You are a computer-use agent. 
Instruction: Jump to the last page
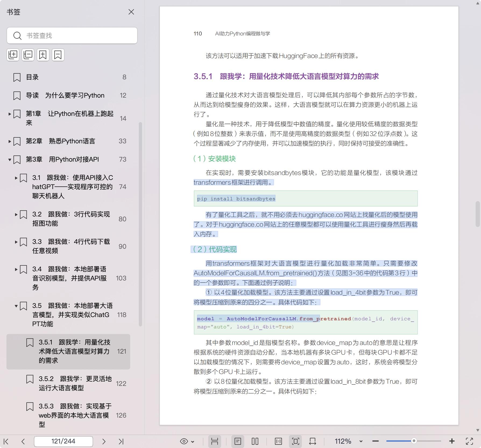point(121,441)
